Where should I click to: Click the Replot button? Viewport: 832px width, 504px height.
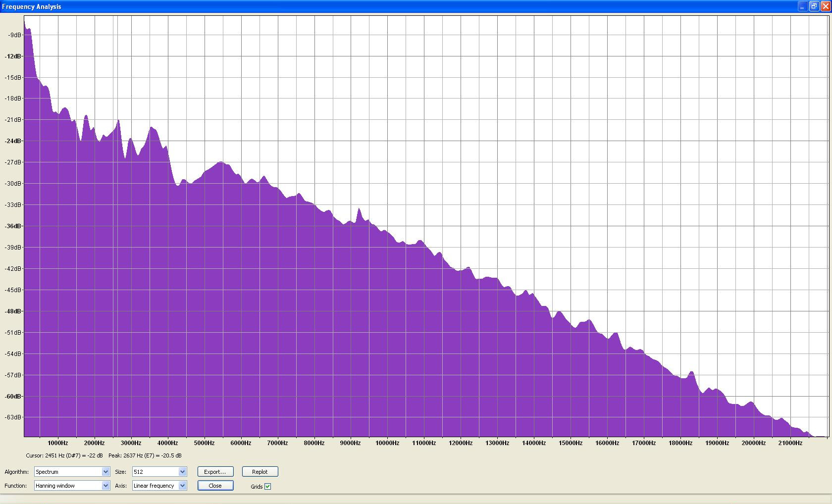tap(260, 472)
